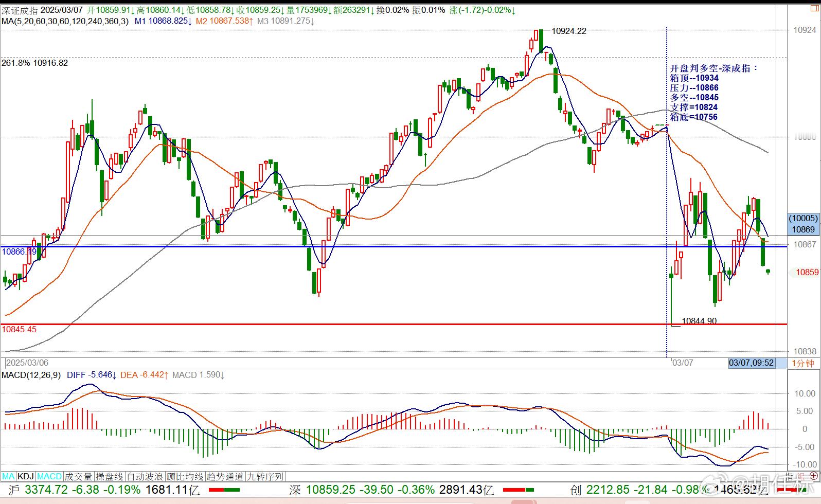Click the 1分钟 period selector
Screen dimensions: 821x504
[x=803, y=363]
